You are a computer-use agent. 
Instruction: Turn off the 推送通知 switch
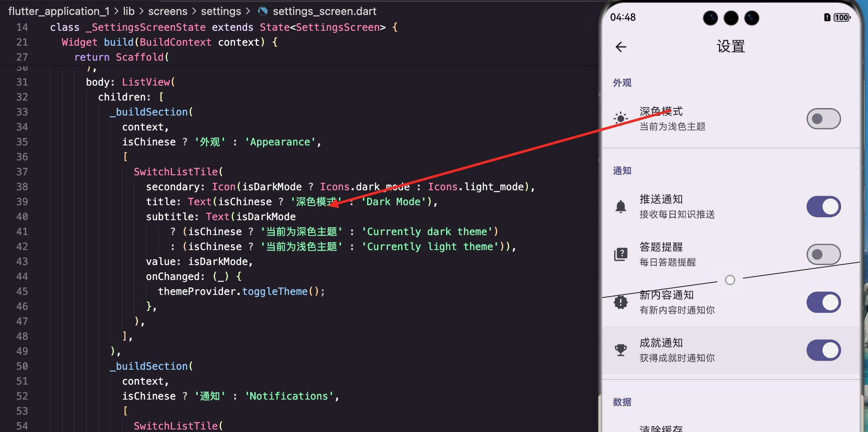tap(824, 206)
